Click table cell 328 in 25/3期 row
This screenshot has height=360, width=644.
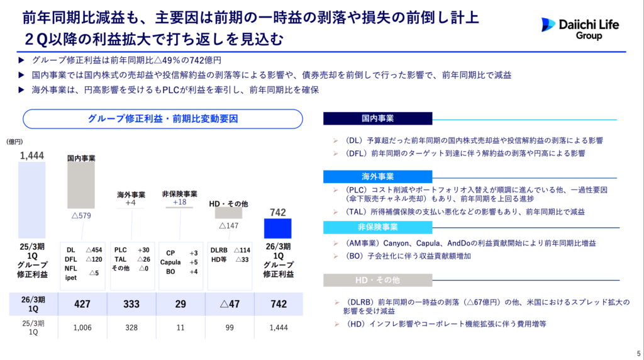131,327
